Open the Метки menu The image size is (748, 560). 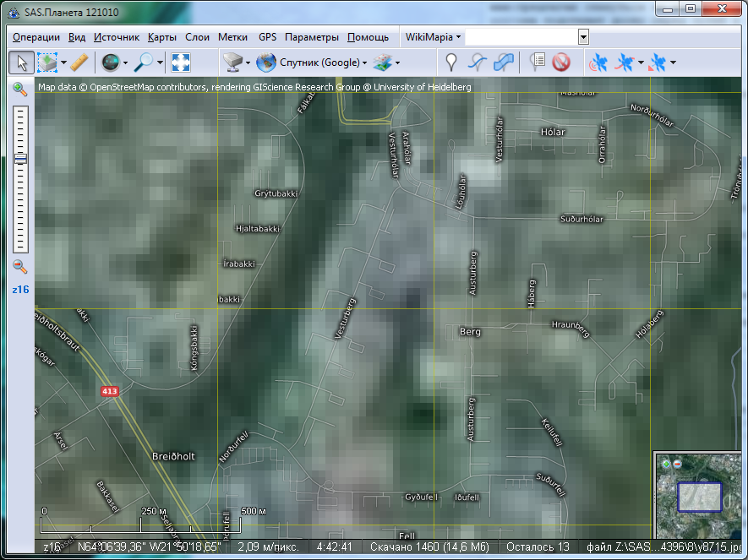[x=232, y=37]
